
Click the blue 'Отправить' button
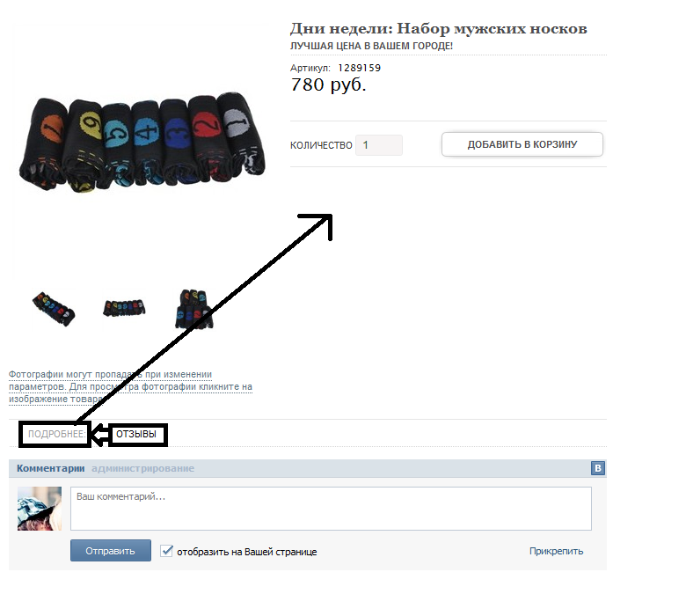111,550
